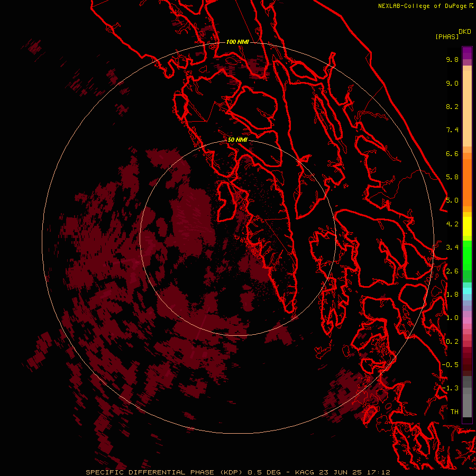Click the 1.8 value on the color scale
This screenshot has width=476, height=476.
452,295
